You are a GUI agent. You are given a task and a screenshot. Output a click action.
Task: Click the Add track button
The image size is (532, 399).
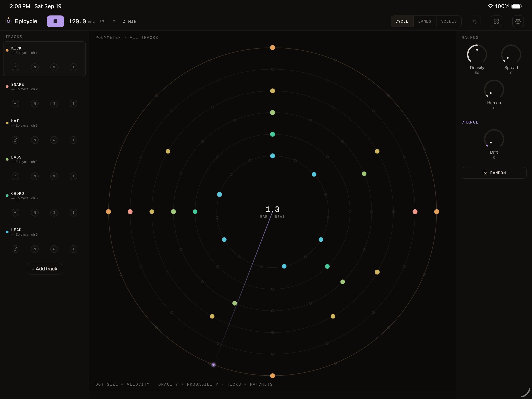(44, 269)
